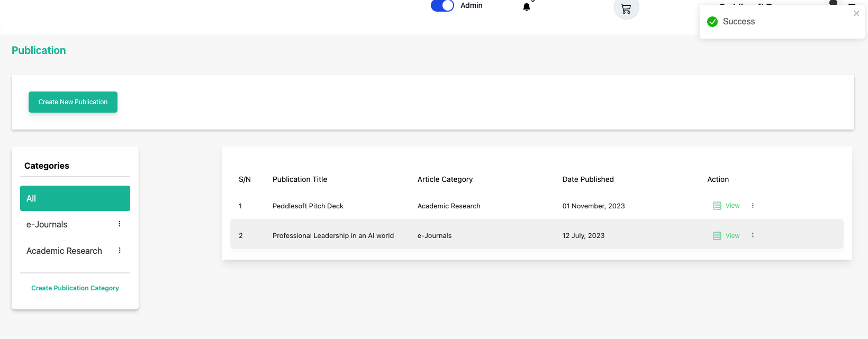
Task: Dismiss the Success notification
Action: (856, 14)
